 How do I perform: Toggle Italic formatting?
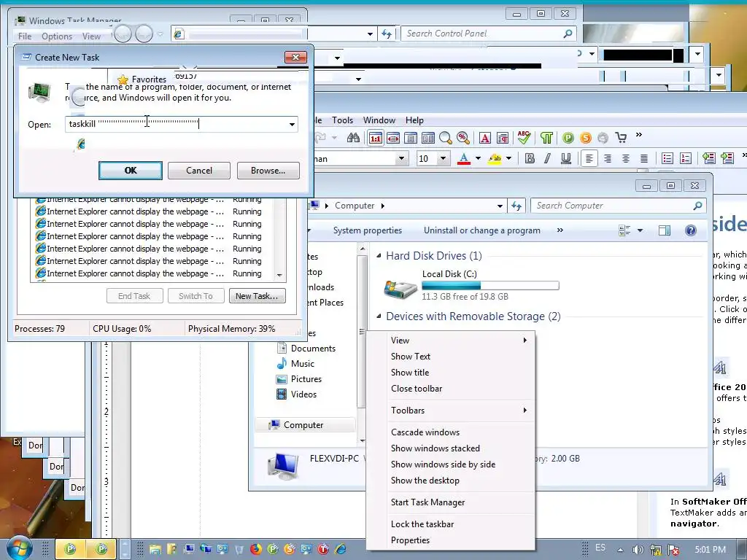coord(547,158)
